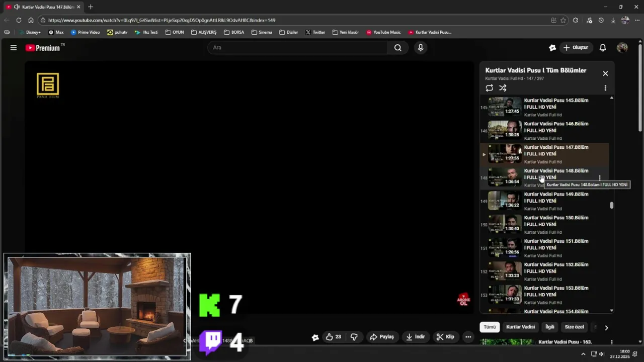The image size is (644, 362).
Task: Click the İndir download button
Action: pyautogui.click(x=416, y=337)
